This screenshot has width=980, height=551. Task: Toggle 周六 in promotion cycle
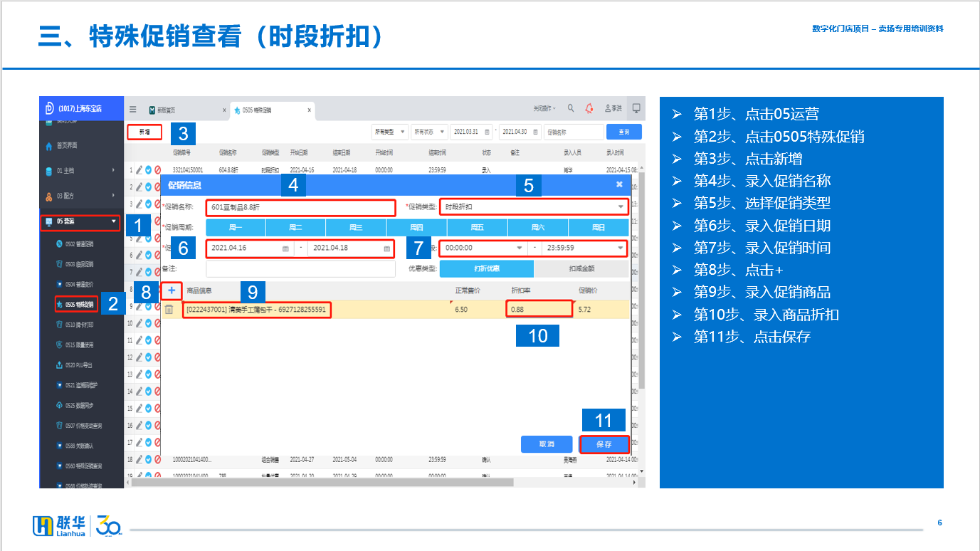pyautogui.click(x=538, y=227)
